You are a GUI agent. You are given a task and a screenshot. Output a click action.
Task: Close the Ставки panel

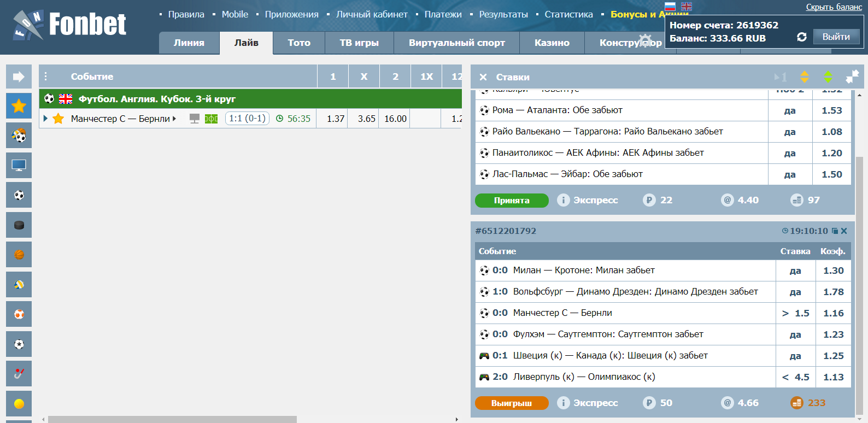coord(483,77)
